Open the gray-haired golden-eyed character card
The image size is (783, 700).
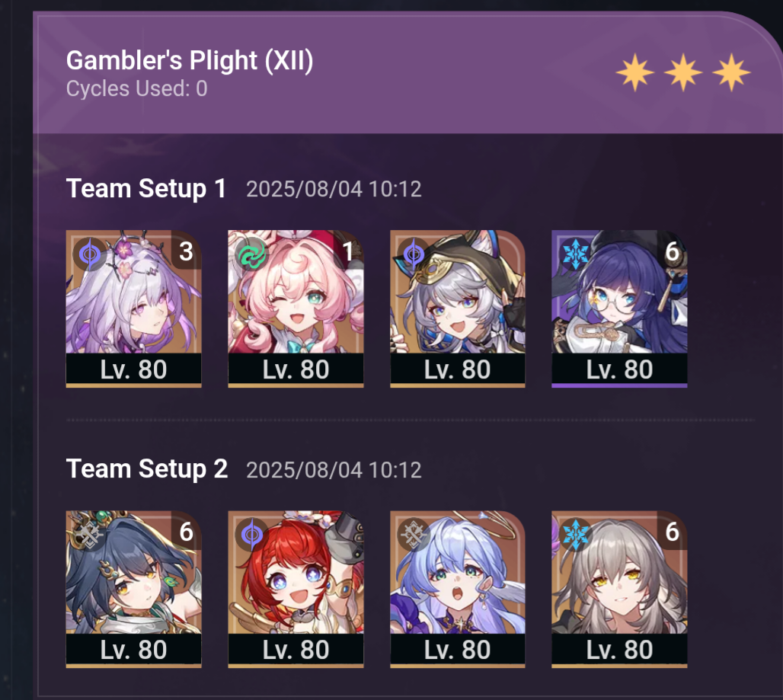click(x=619, y=589)
